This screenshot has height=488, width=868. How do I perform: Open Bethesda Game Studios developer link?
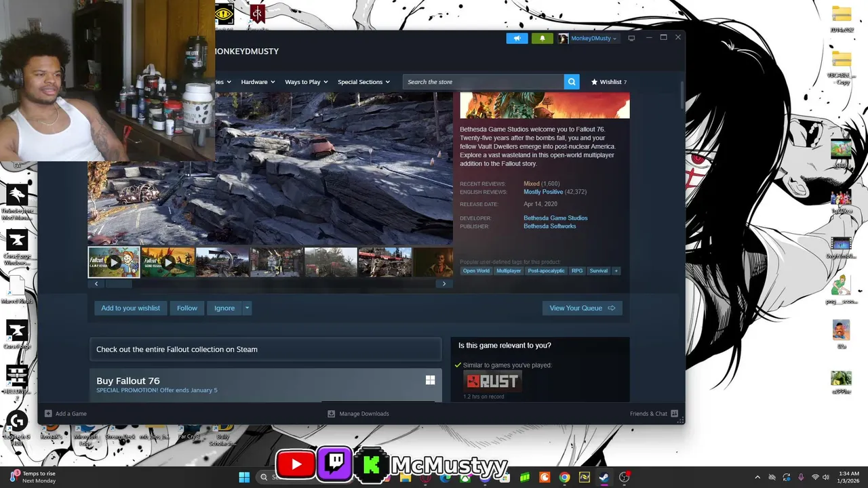pos(555,218)
